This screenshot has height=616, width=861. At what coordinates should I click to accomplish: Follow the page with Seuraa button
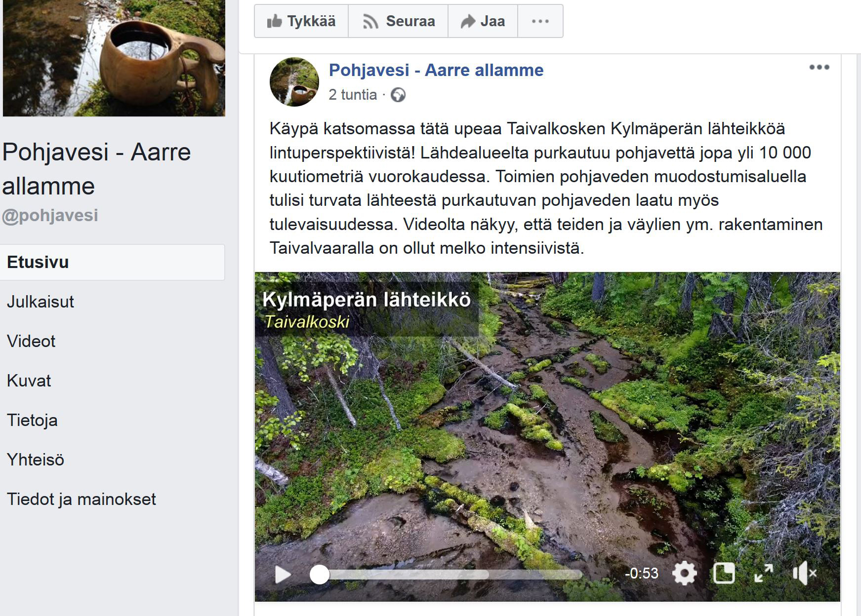pos(398,21)
